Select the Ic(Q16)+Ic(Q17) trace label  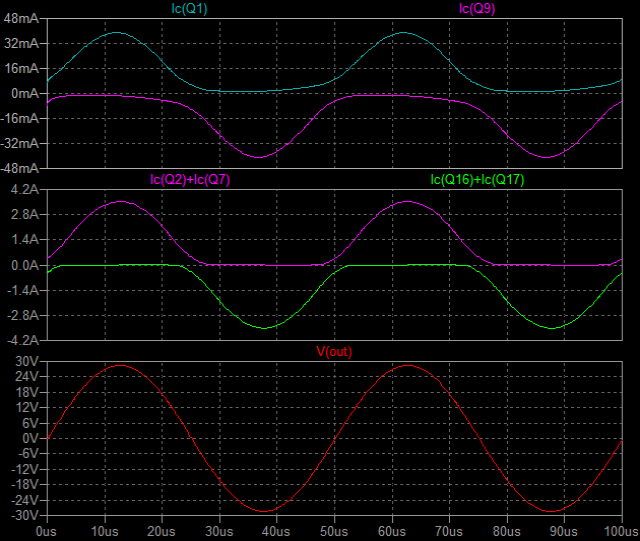click(478, 180)
